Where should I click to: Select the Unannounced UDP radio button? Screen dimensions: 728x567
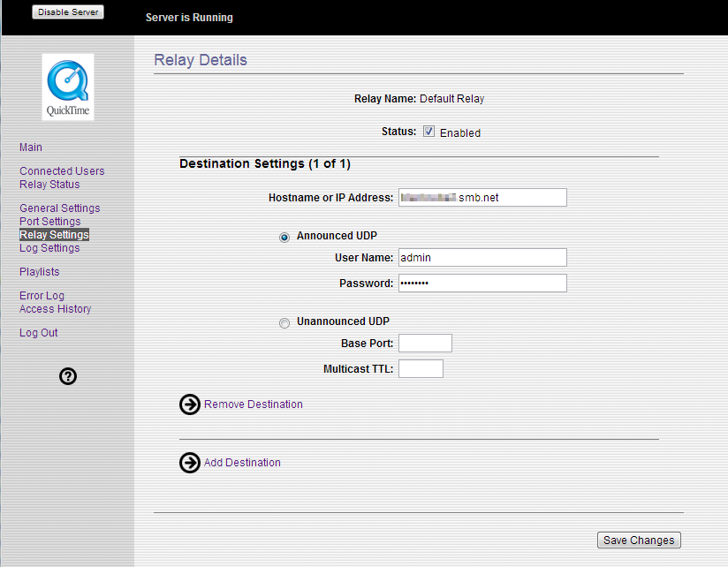(x=284, y=322)
